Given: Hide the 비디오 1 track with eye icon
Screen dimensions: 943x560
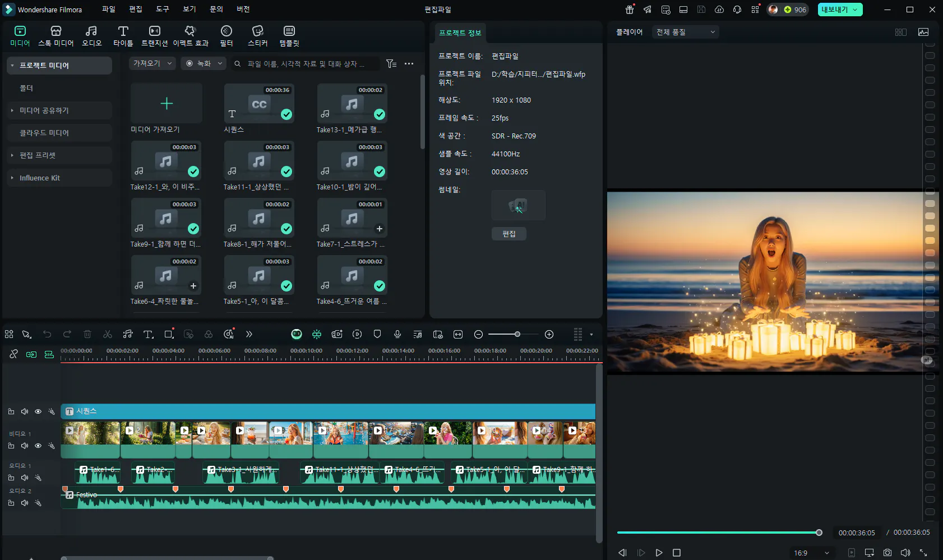Looking at the screenshot, I should [38, 446].
